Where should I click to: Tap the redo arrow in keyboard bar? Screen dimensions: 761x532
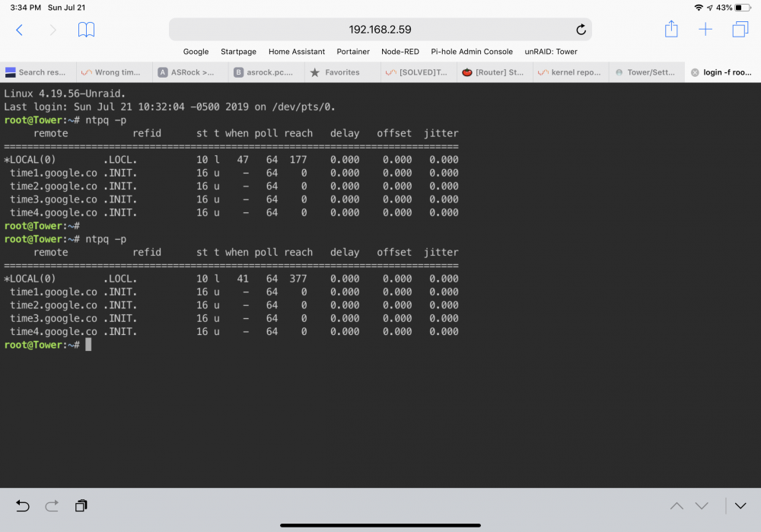(52, 506)
